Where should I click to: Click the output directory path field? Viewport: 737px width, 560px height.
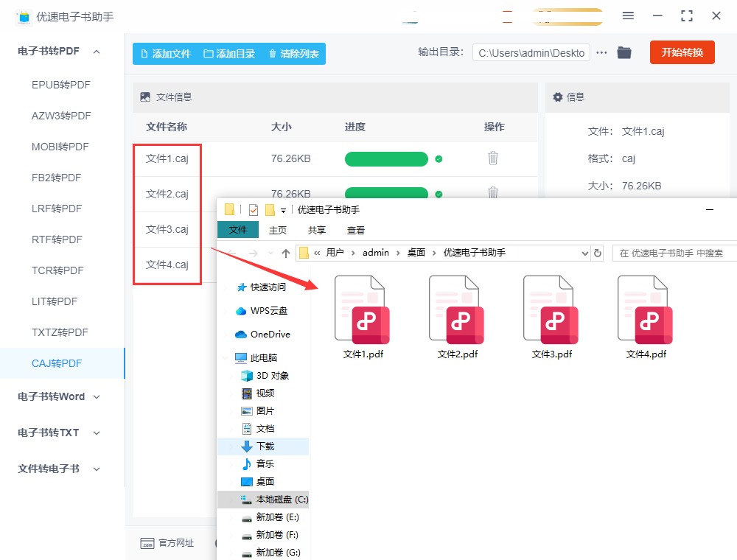click(x=531, y=53)
